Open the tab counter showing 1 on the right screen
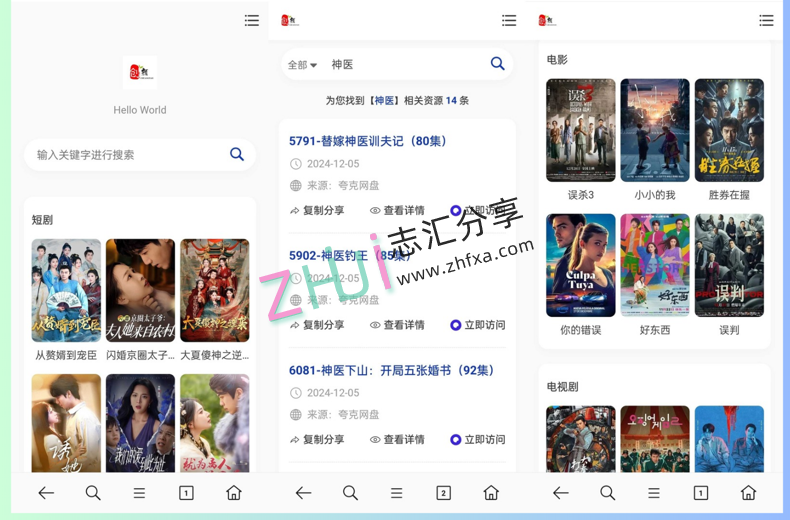Image resolution: width=790 pixels, height=520 pixels. tap(701, 493)
